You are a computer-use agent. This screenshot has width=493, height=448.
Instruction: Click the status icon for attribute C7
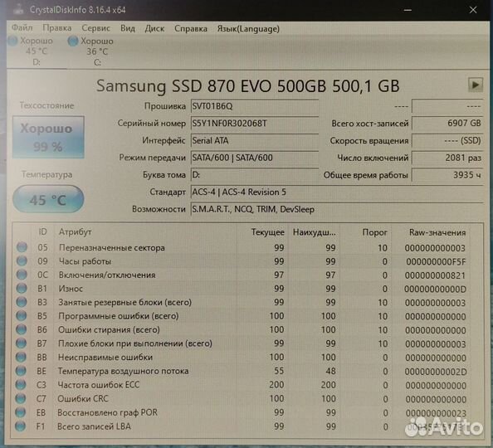click(21, 399)
